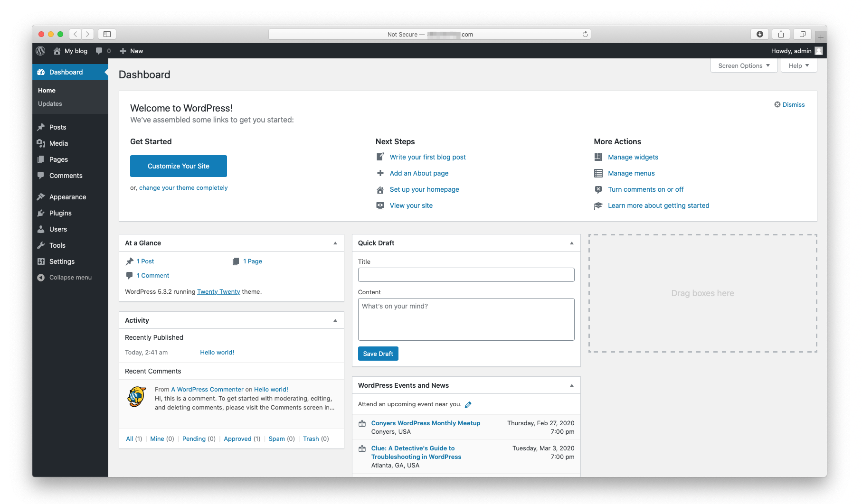Open the 1 Post link
Image resolution: width=862 pixels, height=504 pixels.
145,261
